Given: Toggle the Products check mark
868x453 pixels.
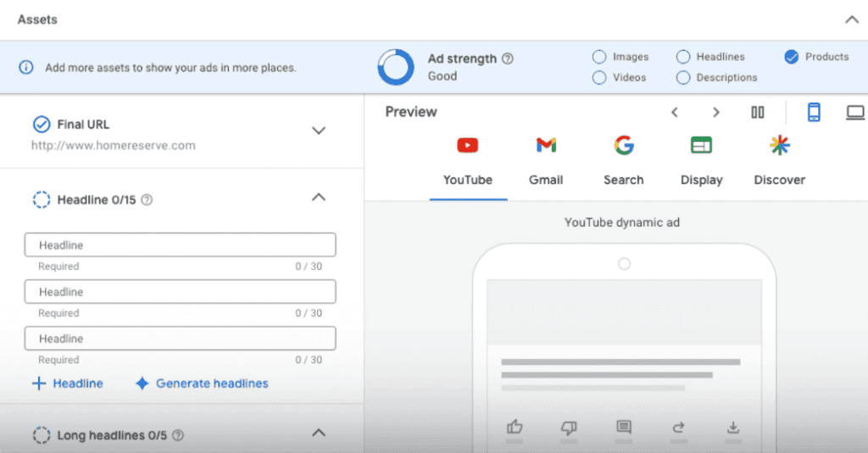Looking at the screenshot, I should [792, 57].
